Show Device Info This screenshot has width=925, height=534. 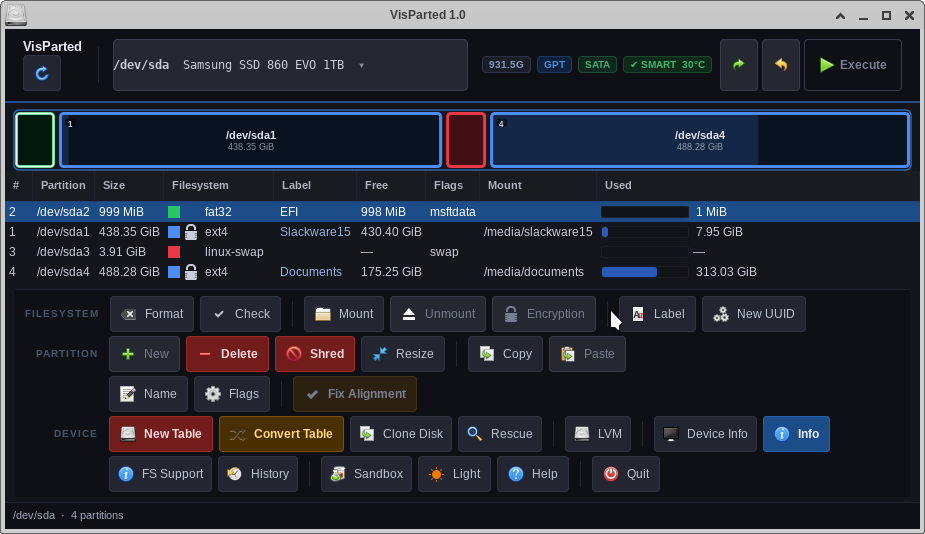click(x=706, y=434)
